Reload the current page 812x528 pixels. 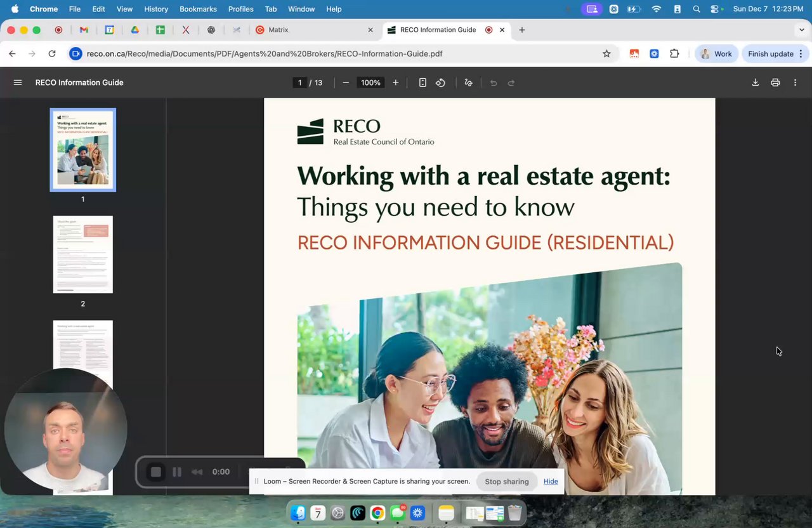52,54
